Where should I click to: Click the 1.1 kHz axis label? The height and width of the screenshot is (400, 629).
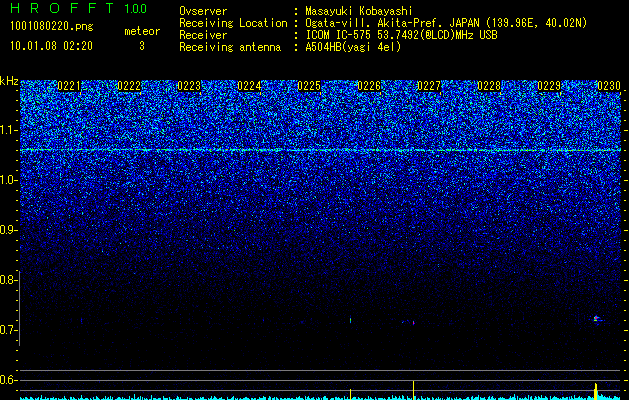9,130
